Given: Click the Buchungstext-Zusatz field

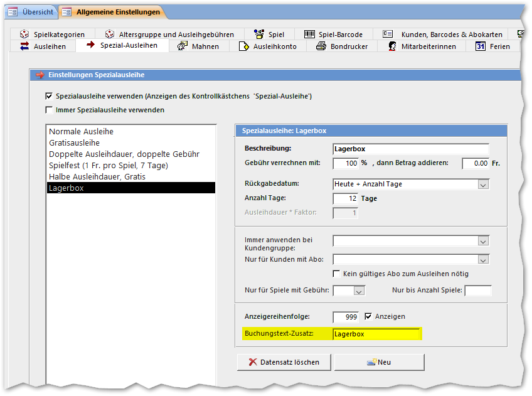Looking at the screenshot, I should click(x=376, y=334).
